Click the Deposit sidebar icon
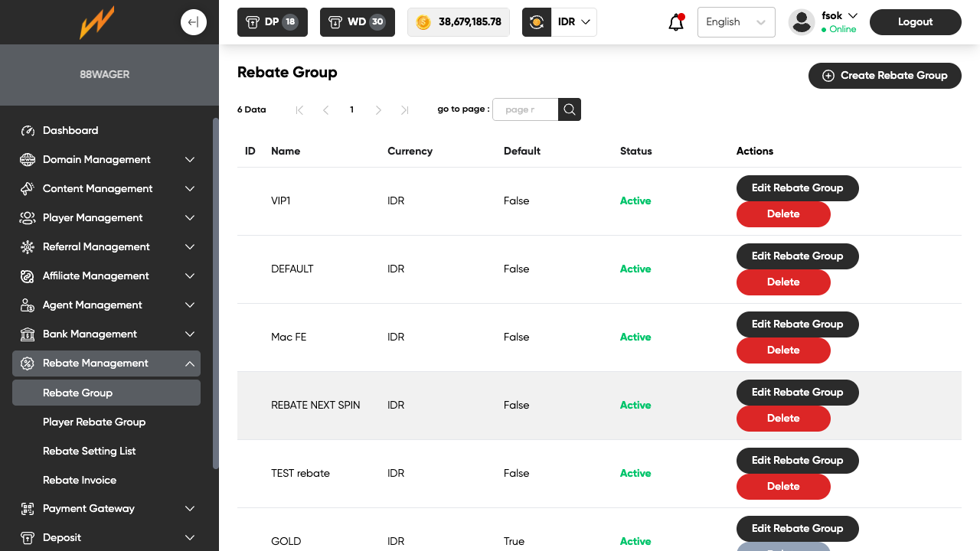This screenshot has width=980, height=551. 28,538
